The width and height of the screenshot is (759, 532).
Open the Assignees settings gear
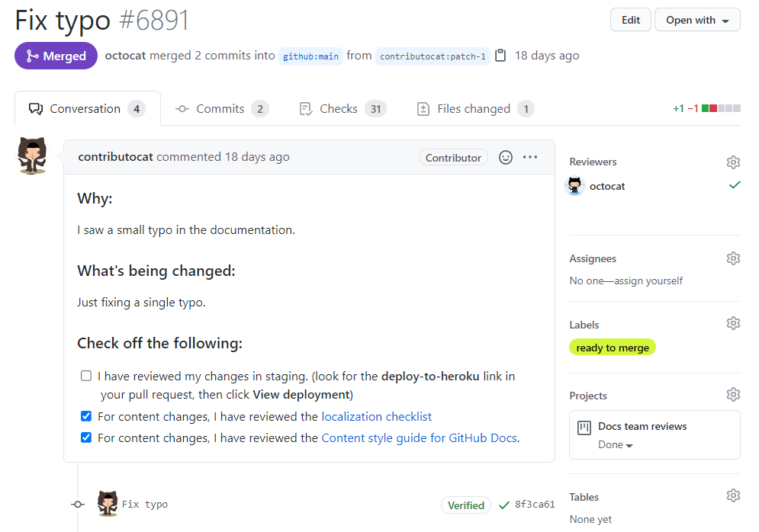(x=733, y=258)
